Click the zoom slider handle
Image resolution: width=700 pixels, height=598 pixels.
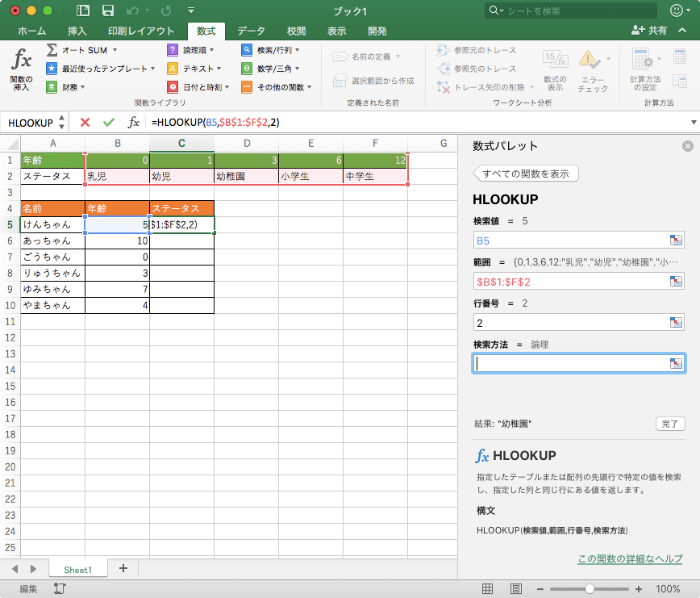(x=590, y=589)
